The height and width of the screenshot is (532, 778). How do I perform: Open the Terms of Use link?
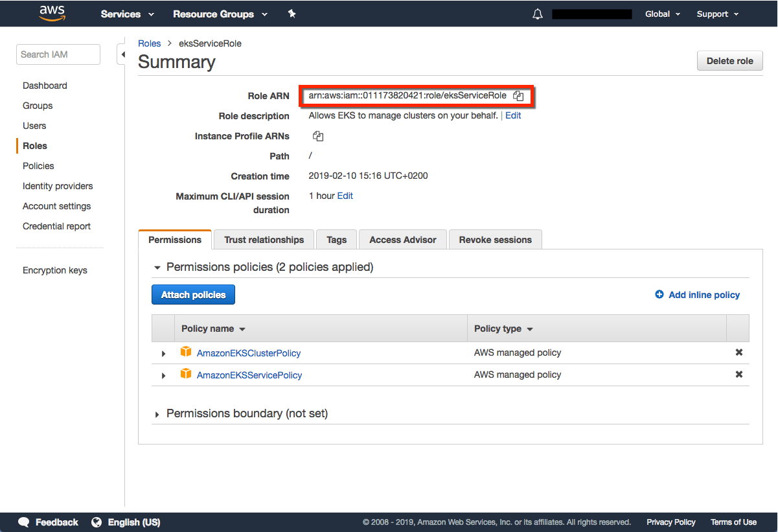pos(733,522)
